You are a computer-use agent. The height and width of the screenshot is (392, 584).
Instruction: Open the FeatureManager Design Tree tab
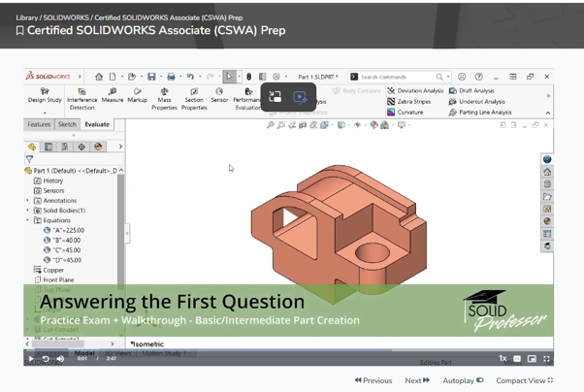click(32, 147)
